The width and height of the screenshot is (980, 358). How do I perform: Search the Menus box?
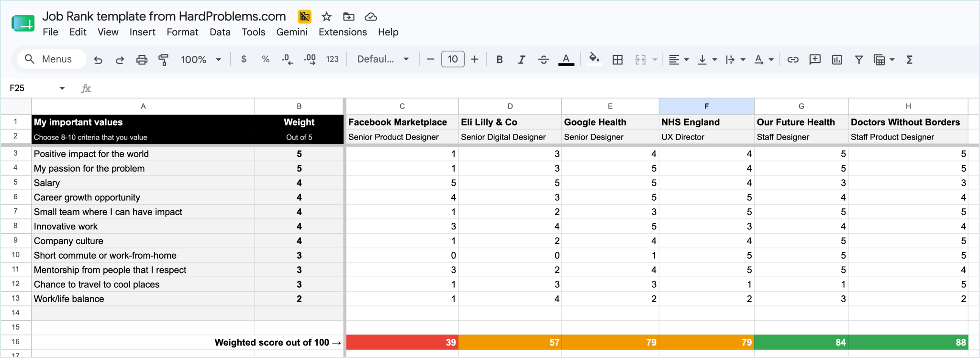(x=52, y=59)
